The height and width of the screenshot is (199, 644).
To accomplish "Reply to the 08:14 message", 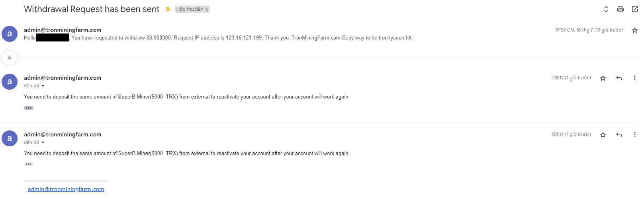I will (619, 135).
